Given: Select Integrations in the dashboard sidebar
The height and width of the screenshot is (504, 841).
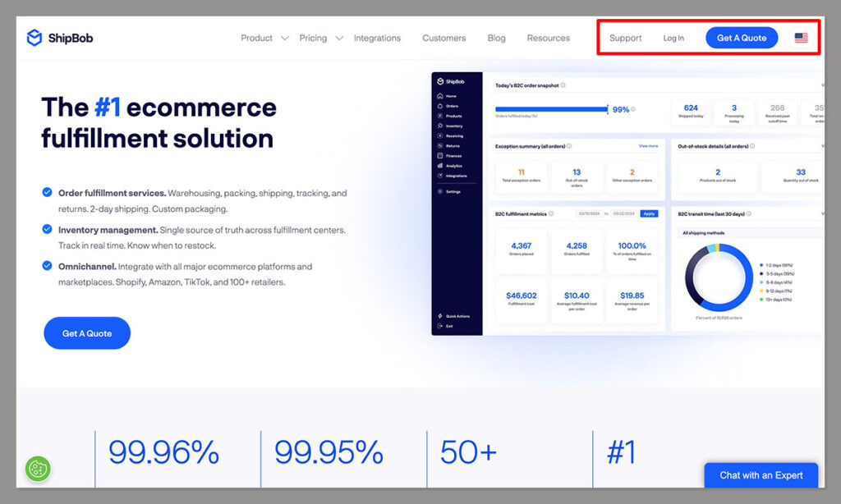Looking at the screenshot, I should (452, 176).
